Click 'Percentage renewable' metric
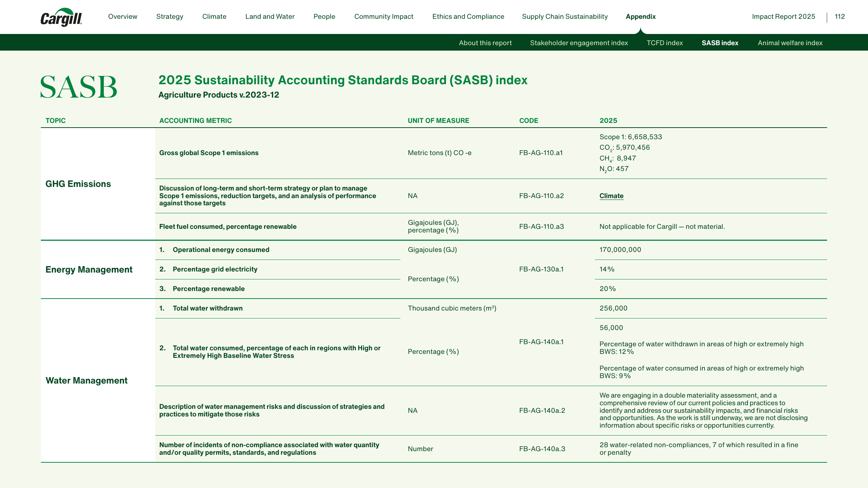Screen dimensions: 868x488 tap(209, 289)
